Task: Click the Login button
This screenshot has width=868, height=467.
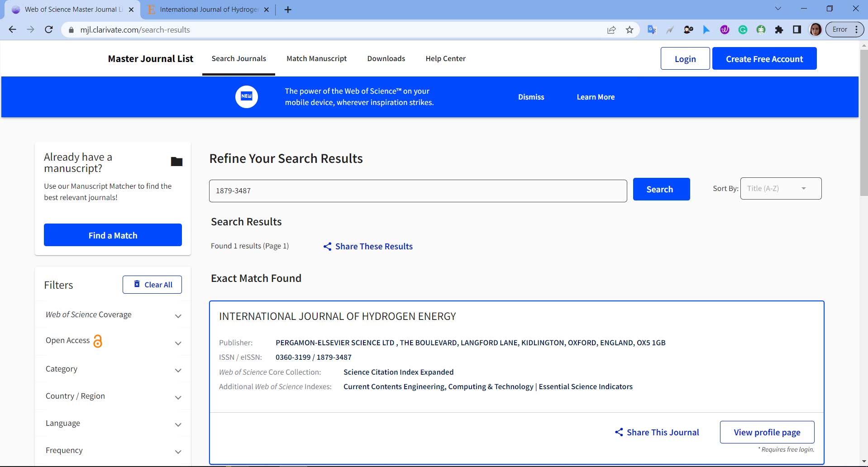Action: coord(685,58)
